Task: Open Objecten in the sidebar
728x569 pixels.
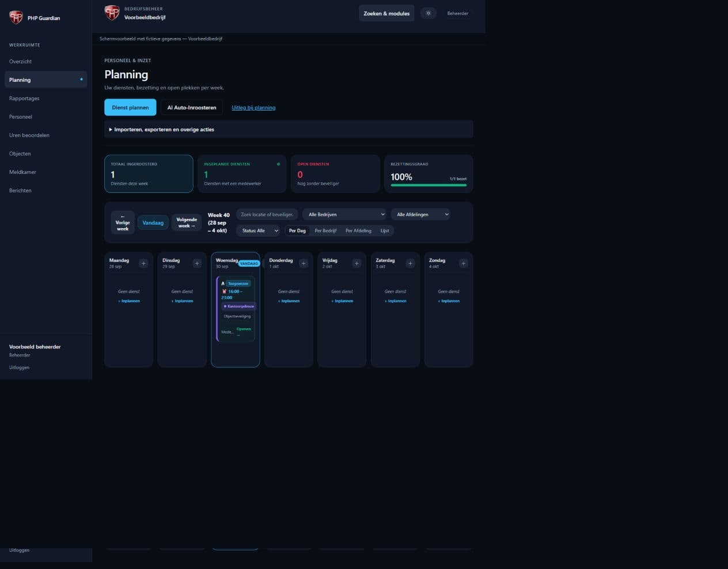Action: (45, 154)
